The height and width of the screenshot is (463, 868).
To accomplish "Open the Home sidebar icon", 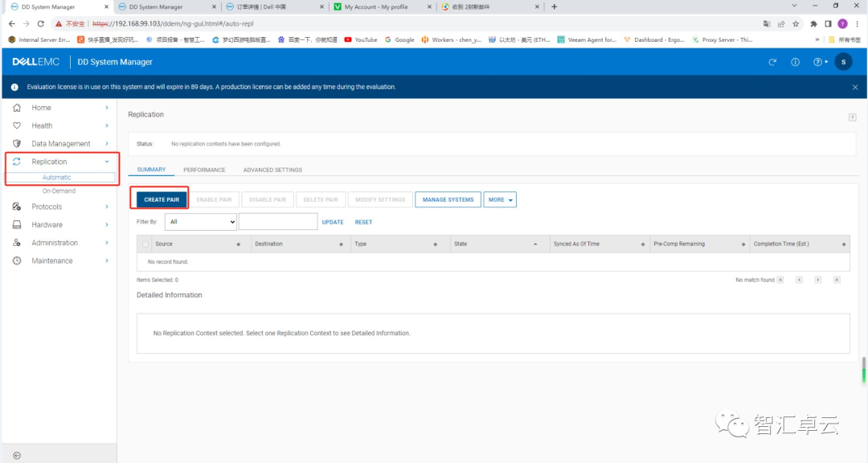I will point(17,108).
